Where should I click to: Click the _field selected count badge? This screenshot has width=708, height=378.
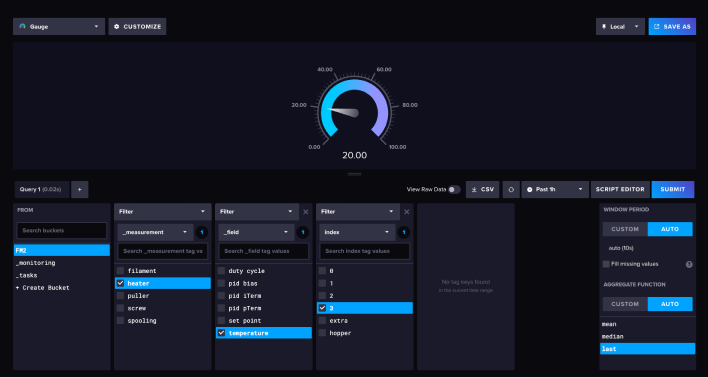[303, 232]
